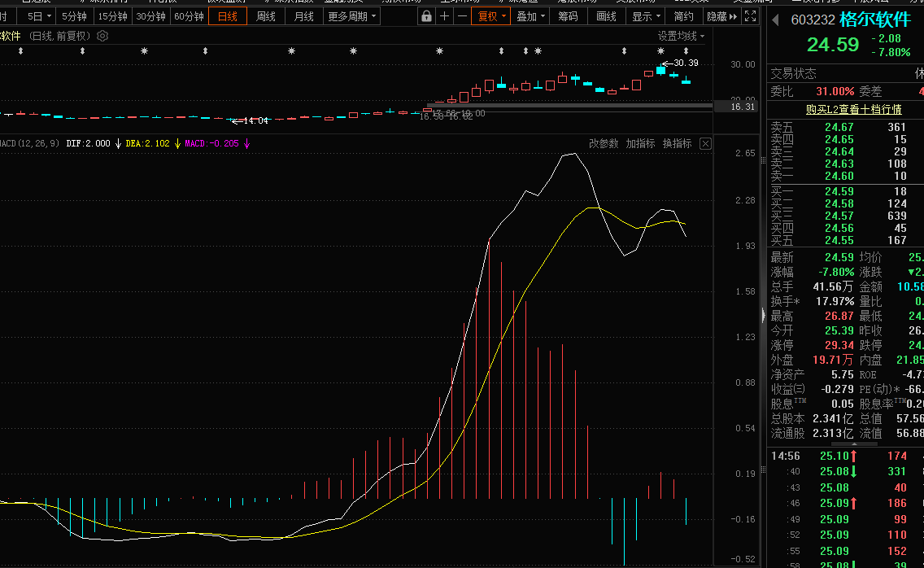Click the 买五 bid price 24.55

tap(839, 240)
